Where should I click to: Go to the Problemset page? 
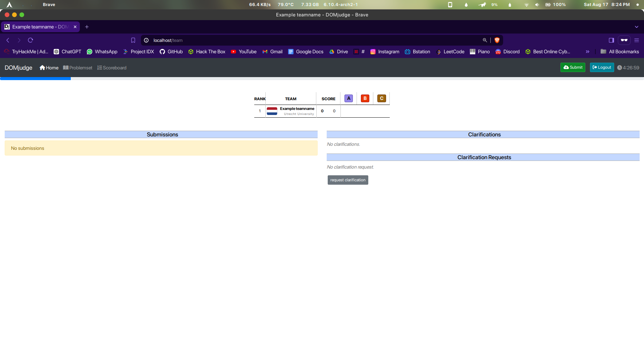coord(77,68)
